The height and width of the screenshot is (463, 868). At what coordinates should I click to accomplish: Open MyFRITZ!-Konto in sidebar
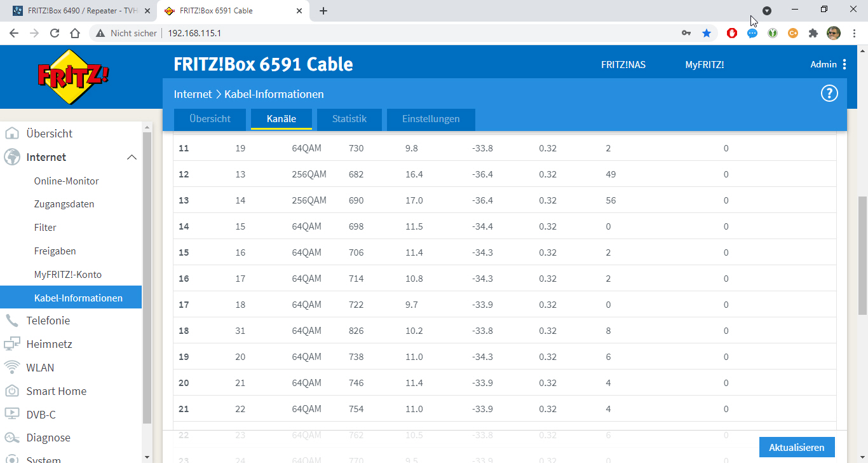[68, 275]
